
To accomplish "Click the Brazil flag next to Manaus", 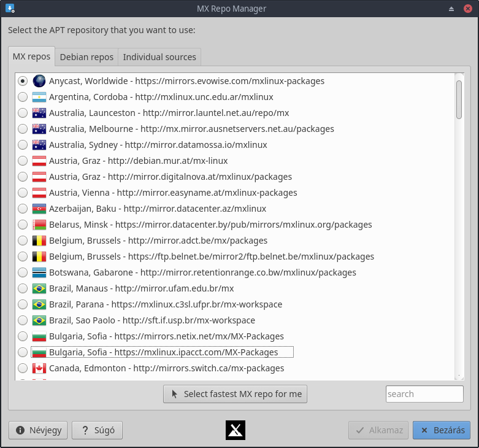I will point(39,288).
